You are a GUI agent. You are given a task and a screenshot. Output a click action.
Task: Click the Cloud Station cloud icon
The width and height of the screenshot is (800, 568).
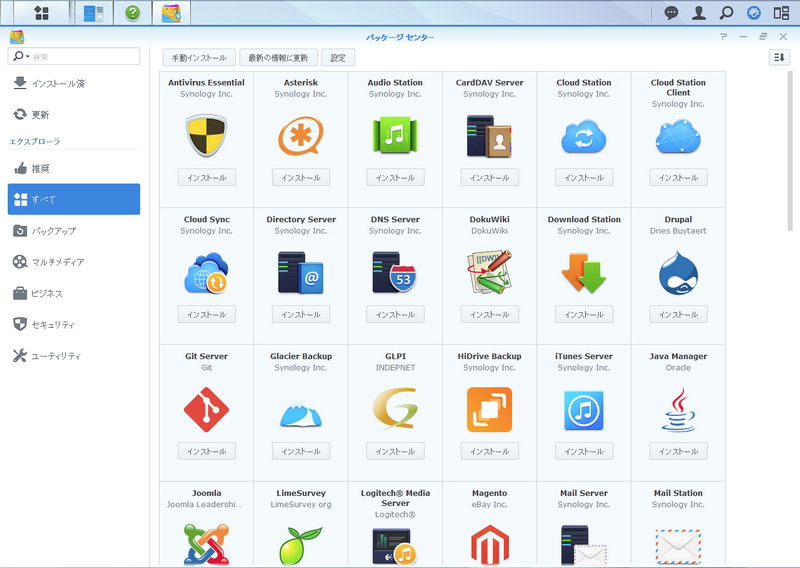(584, 136)
